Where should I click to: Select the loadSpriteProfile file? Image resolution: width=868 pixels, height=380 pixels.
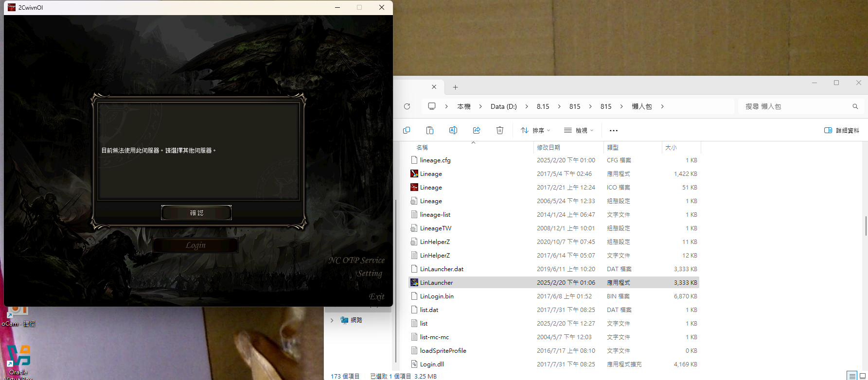coord(554,350)
